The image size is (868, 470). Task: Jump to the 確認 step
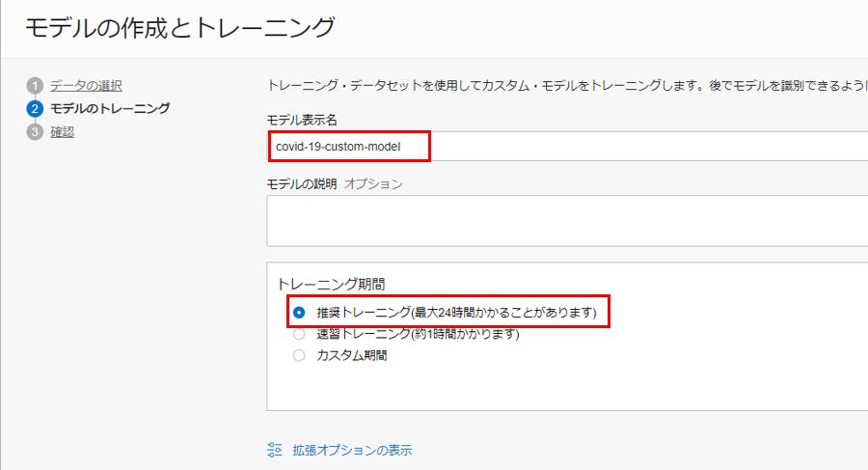63,132
